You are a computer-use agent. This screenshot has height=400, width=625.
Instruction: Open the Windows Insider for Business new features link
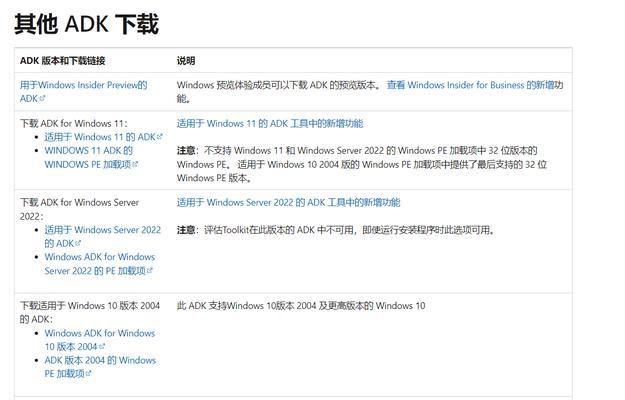click(x=471, y=85)
